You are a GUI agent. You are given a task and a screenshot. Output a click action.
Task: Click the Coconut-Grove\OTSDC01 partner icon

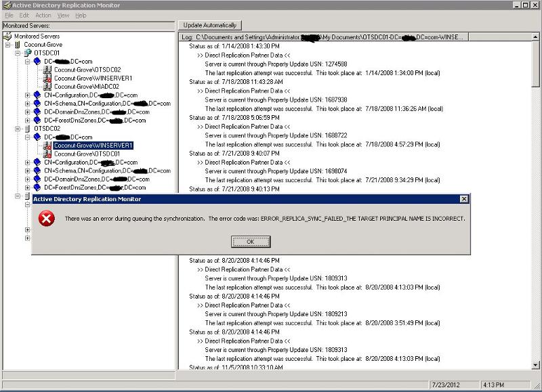[47, 154]
